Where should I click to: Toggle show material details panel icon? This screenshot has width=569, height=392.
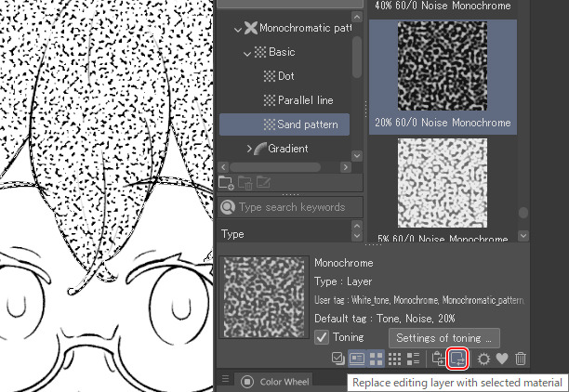pos(357,359)
